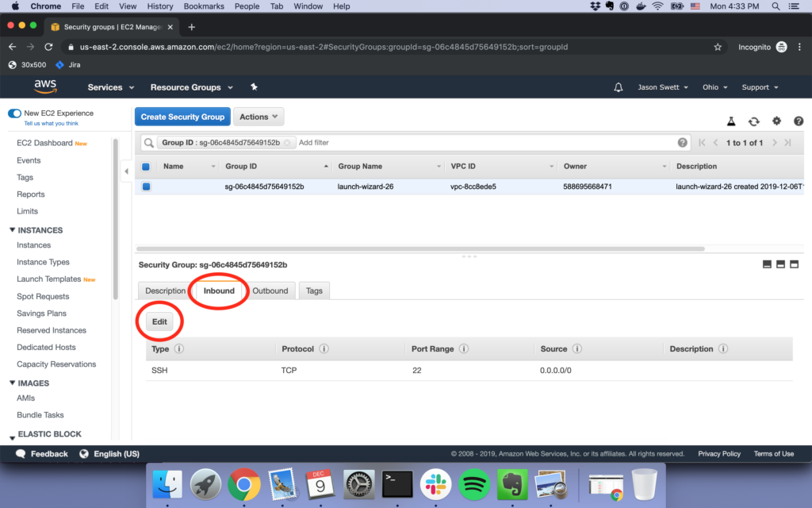Open the Tags tab

tap(314, 291)
